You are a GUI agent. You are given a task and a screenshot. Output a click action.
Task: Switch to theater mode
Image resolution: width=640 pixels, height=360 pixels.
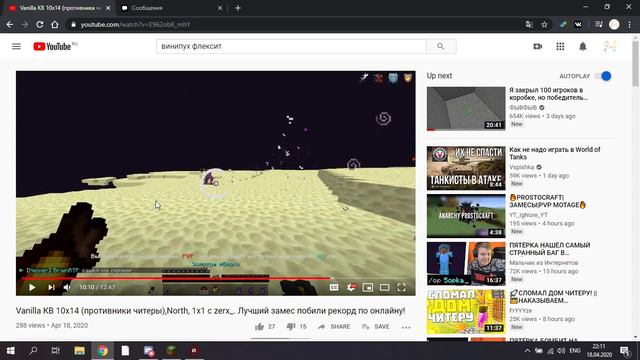(384, 287)
